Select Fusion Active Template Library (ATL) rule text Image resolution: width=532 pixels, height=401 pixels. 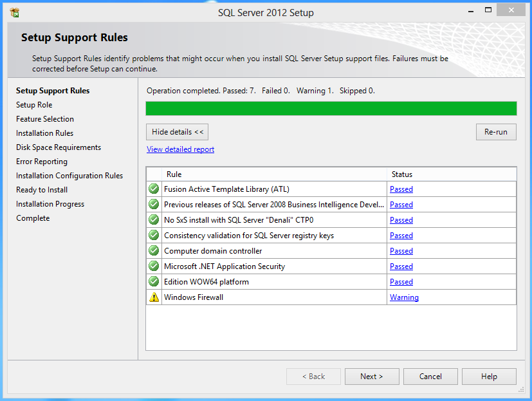tap(226, 189)
